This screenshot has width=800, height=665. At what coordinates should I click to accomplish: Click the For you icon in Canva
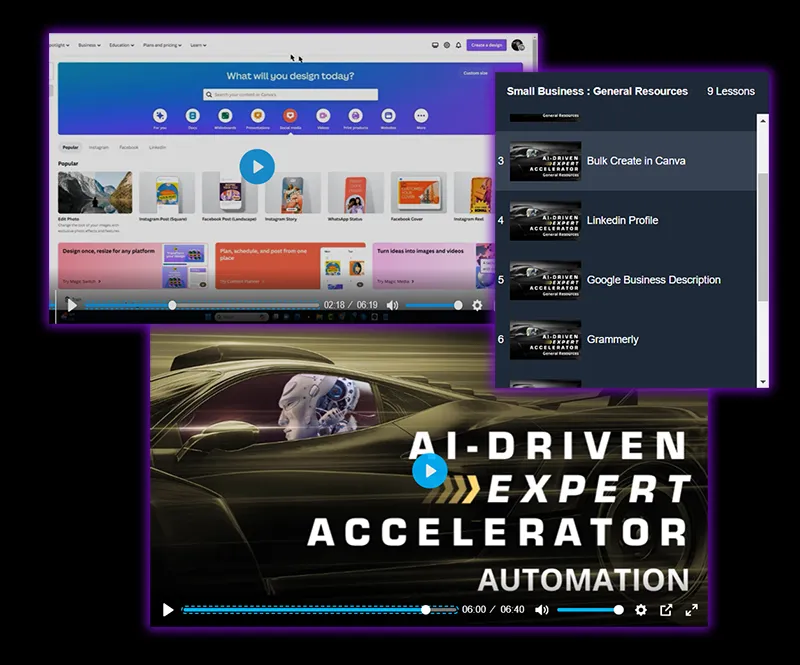[160, 116]
